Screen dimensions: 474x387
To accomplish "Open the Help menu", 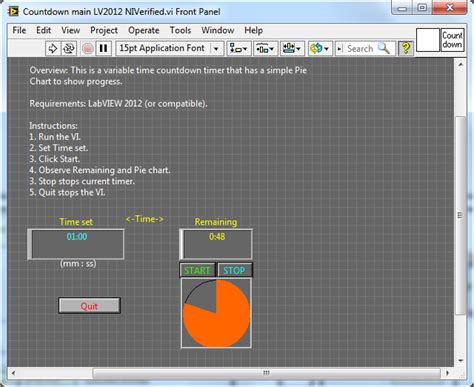I will 254,30.
